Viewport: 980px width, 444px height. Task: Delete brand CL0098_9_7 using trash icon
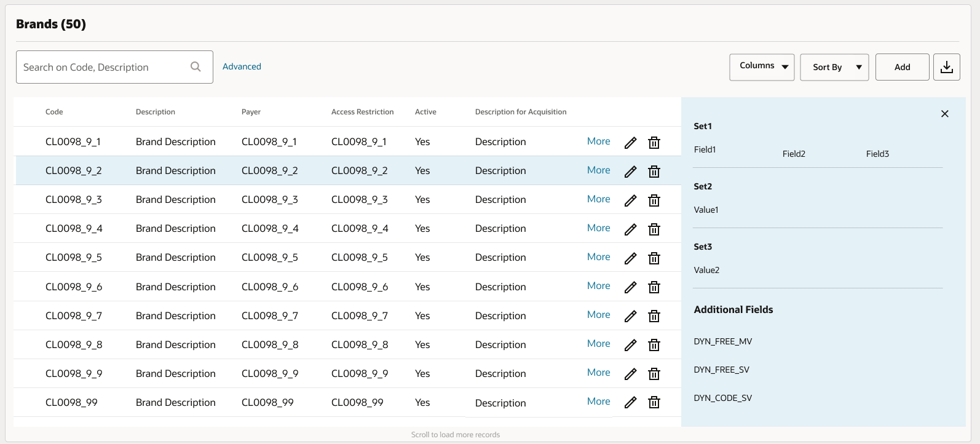pos(654,316)
